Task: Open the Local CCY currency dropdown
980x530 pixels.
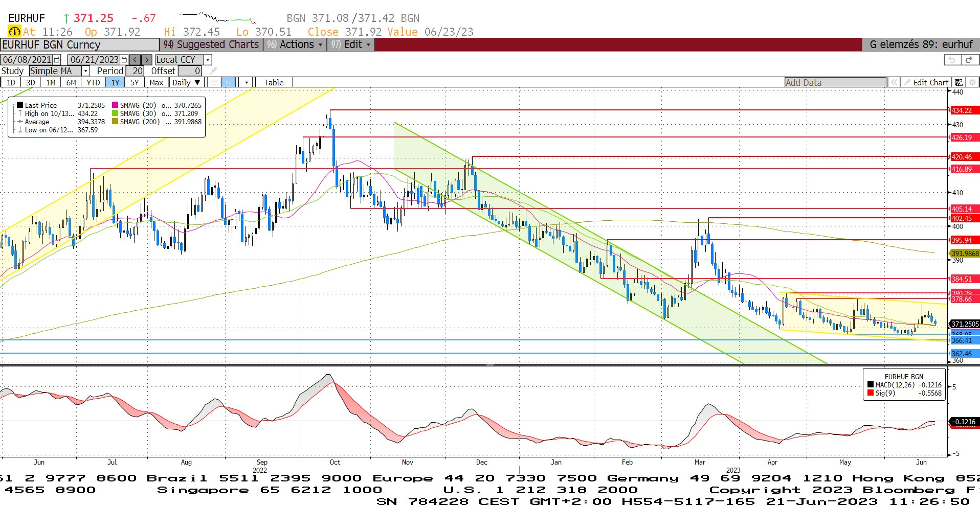Action: (x=208, y=60)
